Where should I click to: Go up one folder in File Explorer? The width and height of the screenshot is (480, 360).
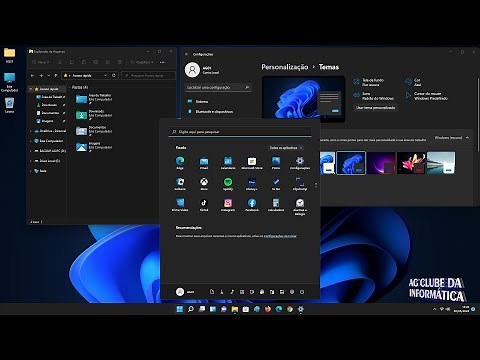[x=56, y=75]
